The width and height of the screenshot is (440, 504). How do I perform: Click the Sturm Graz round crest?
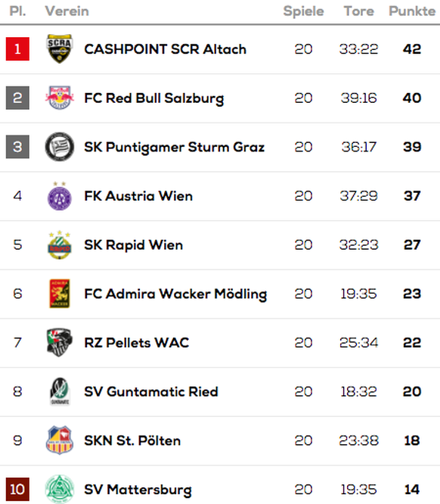tap(60, 147)
